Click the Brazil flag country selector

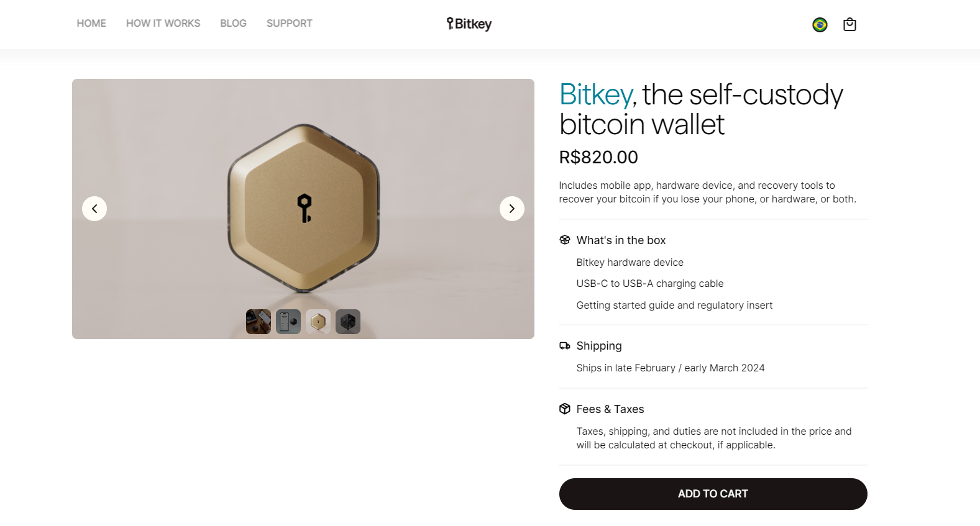[820, 25]
